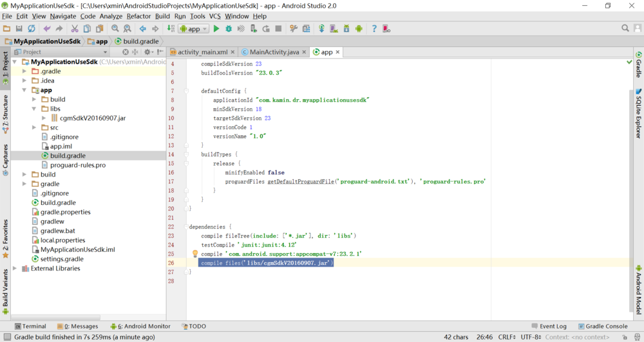Collapse the libs folder in project tree
The image size is (644, 342).
[34, 109]
